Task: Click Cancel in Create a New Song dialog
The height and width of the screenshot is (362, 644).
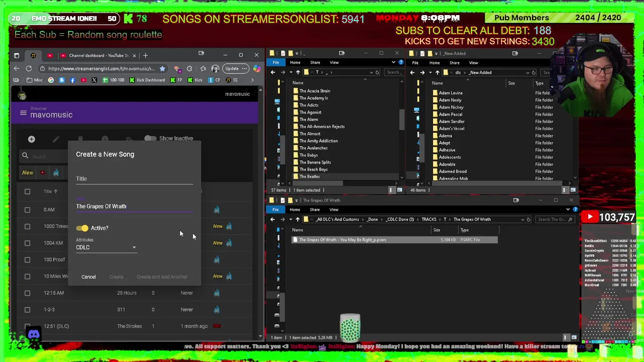Action: pos(89,277)
